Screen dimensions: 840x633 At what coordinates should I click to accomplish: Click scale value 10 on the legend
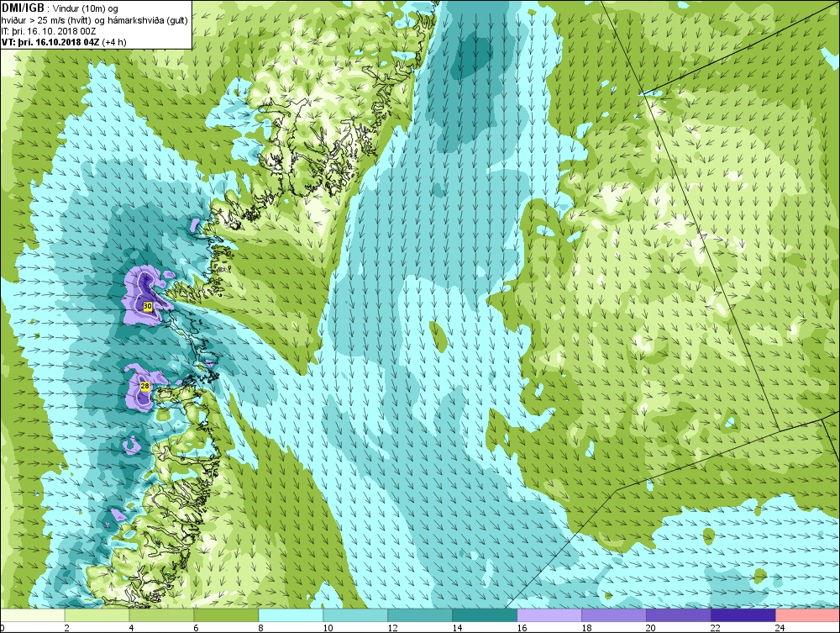coord(328,628)
